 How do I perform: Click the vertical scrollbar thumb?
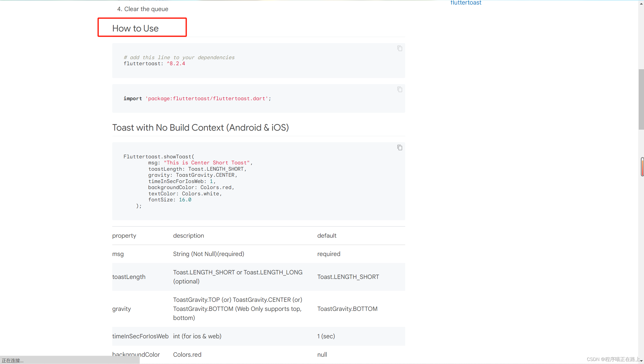pos(641,99)
